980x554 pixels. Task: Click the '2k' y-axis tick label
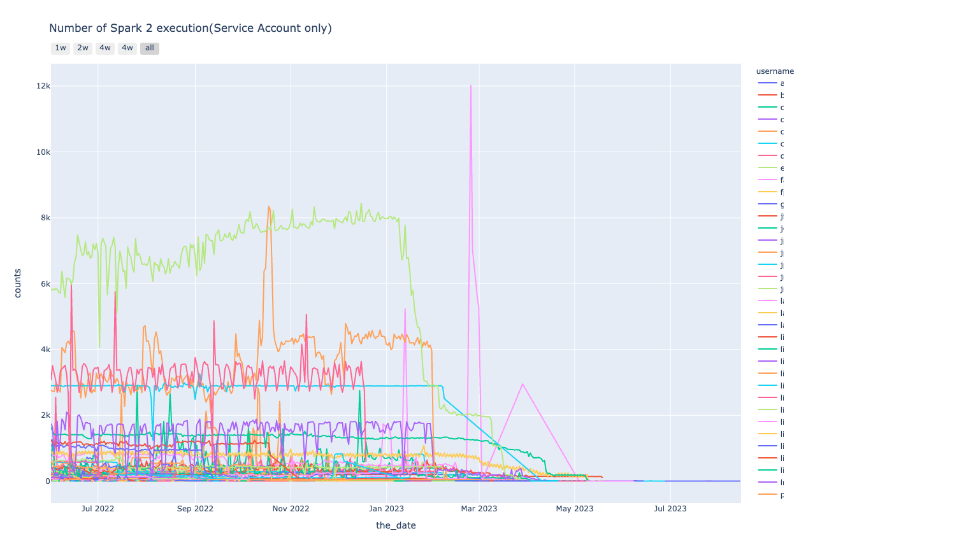tap(45, 415)
